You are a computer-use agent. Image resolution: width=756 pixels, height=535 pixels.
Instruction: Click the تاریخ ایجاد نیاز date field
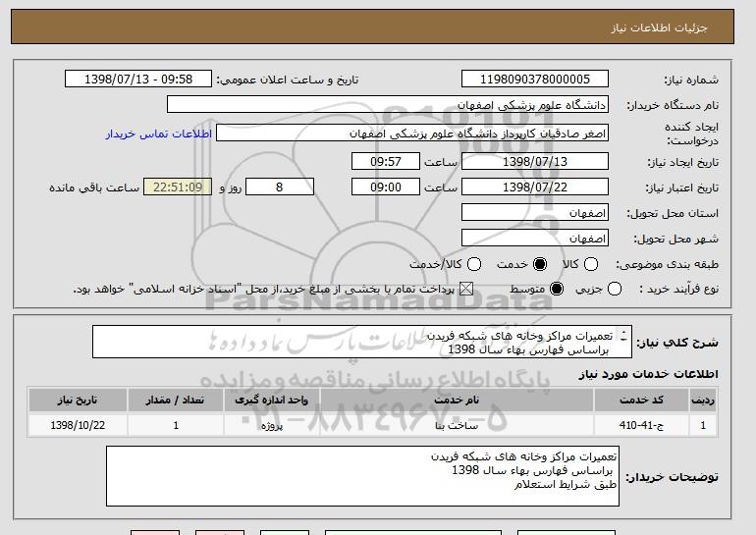pos(535,161)
